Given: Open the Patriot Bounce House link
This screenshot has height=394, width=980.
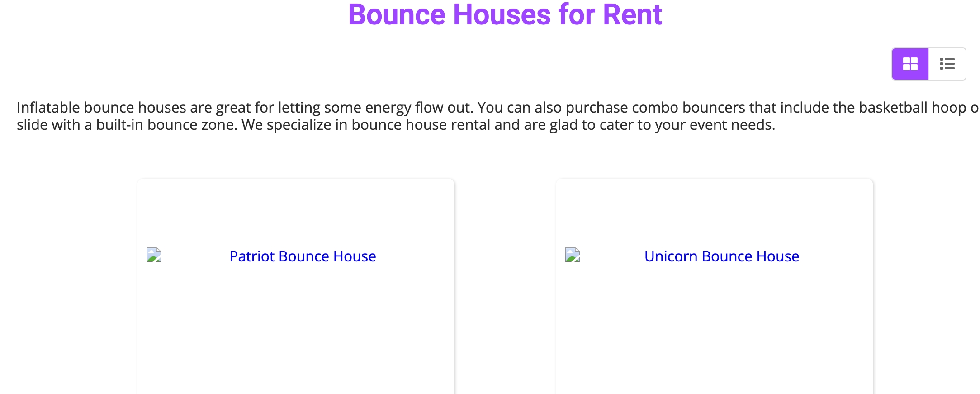Looking at the screenshot, I should (303, 256).
